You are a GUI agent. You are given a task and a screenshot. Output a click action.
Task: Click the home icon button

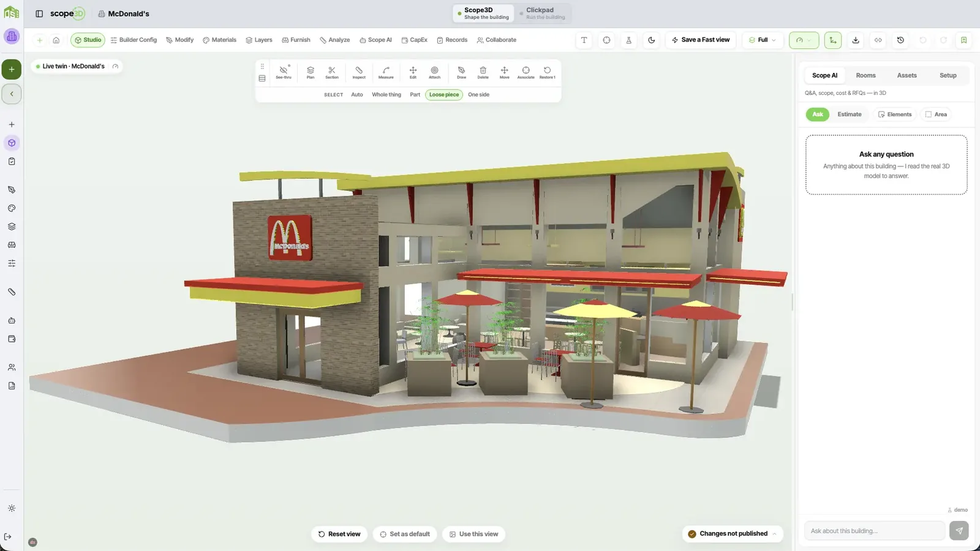(x=56, y=40)
